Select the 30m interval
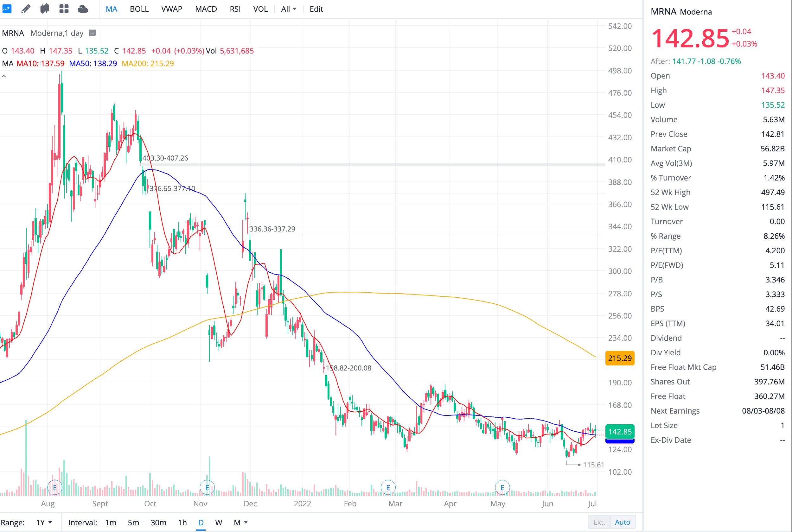 pos(158,522)
